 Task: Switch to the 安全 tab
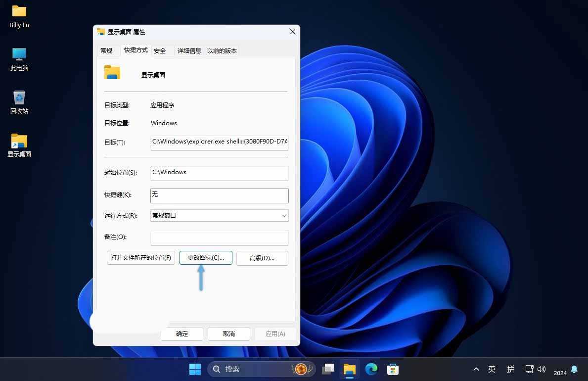[160, 50]
